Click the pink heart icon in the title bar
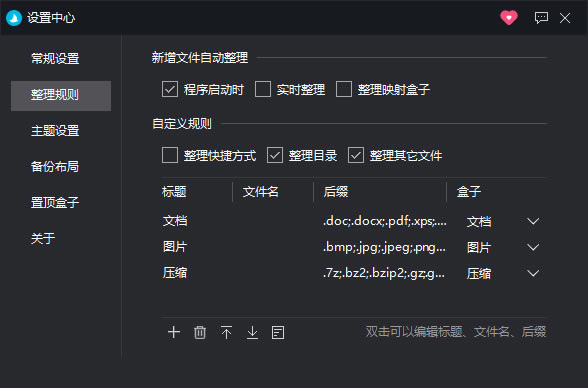The height and width of the screenshot is (388, 588). point(509,18)
